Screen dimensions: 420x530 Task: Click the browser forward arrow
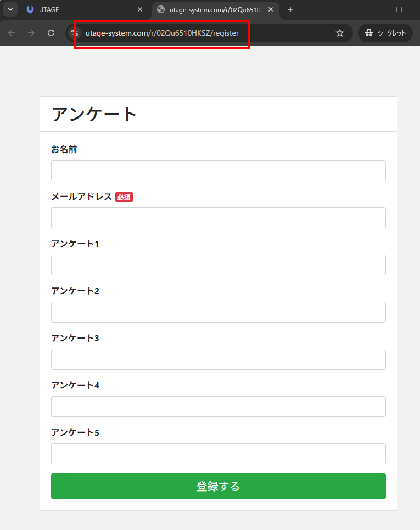31,33
